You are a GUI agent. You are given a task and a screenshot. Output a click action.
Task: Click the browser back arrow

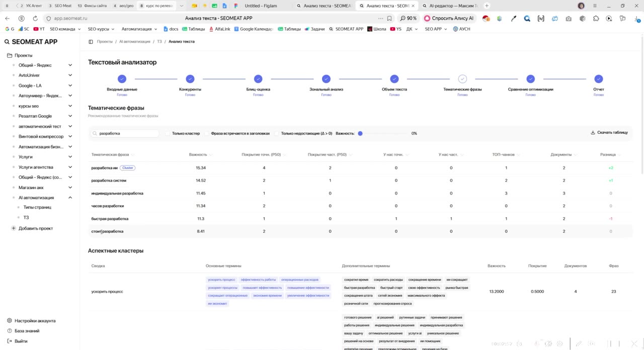[x=7, y=18]
